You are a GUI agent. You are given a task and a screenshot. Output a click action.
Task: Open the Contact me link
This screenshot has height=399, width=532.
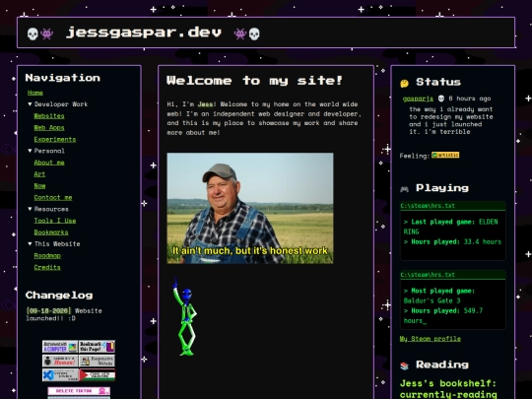[x=53, y=197]
